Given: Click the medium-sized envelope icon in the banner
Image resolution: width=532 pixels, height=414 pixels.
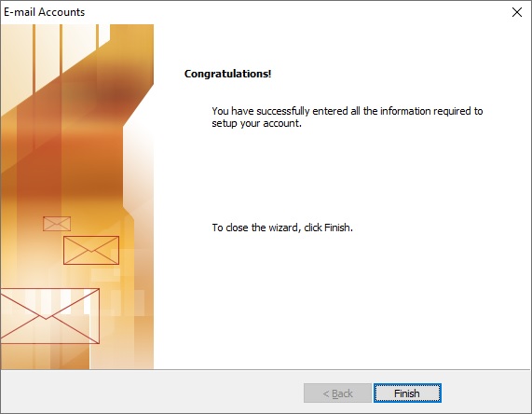Looking at the screenshot, I should [91, 250].
